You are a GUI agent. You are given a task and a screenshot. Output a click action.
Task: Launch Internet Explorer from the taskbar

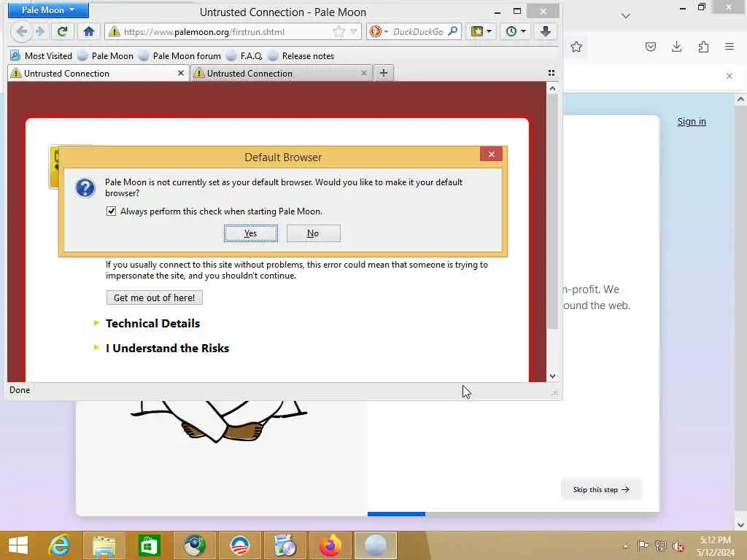point(60,545)
